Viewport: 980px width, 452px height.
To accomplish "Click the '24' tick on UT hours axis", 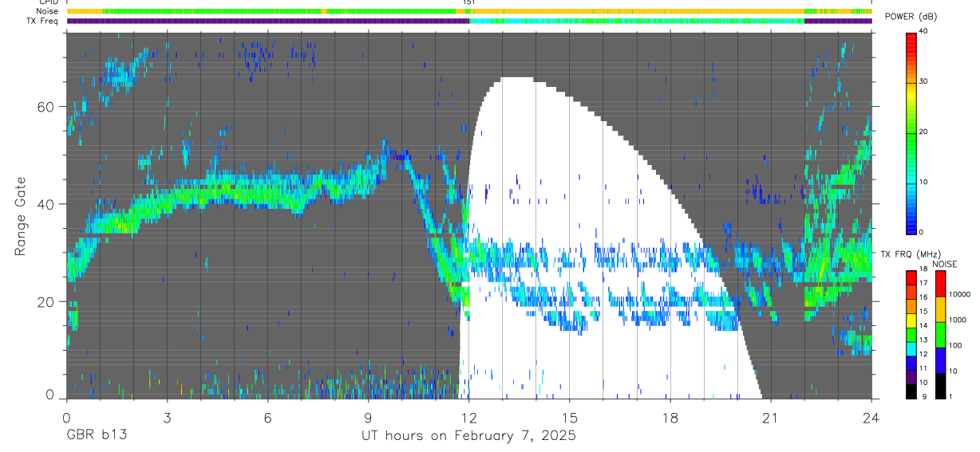I will pyautogui.click(x=871, y=417).
